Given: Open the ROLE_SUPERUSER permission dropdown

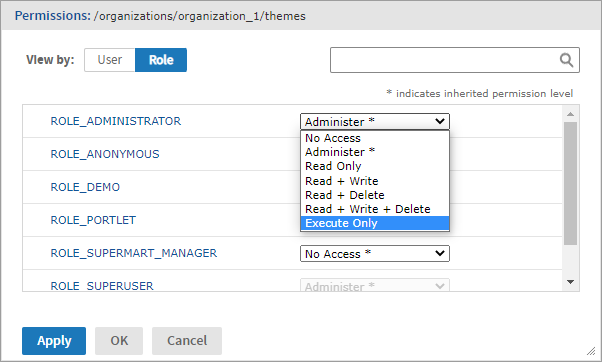Looking at the screenshot, I should pos(375,285).
